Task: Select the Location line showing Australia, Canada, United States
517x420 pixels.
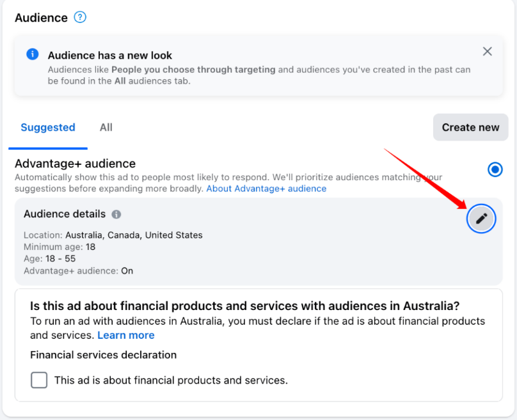Action: pyautogui.click(x=113, y=235)
